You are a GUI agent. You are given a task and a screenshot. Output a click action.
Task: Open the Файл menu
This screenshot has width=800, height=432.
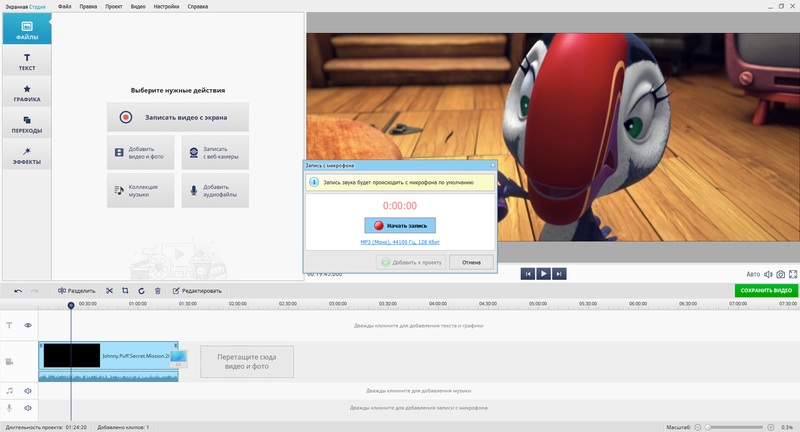pos(65,7)
